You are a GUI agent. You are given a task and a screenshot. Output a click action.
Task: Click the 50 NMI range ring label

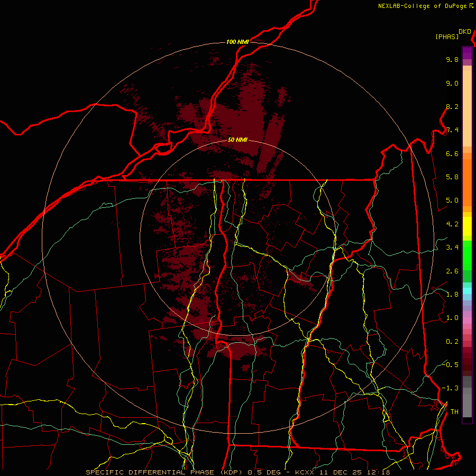[x=237, y=140]
